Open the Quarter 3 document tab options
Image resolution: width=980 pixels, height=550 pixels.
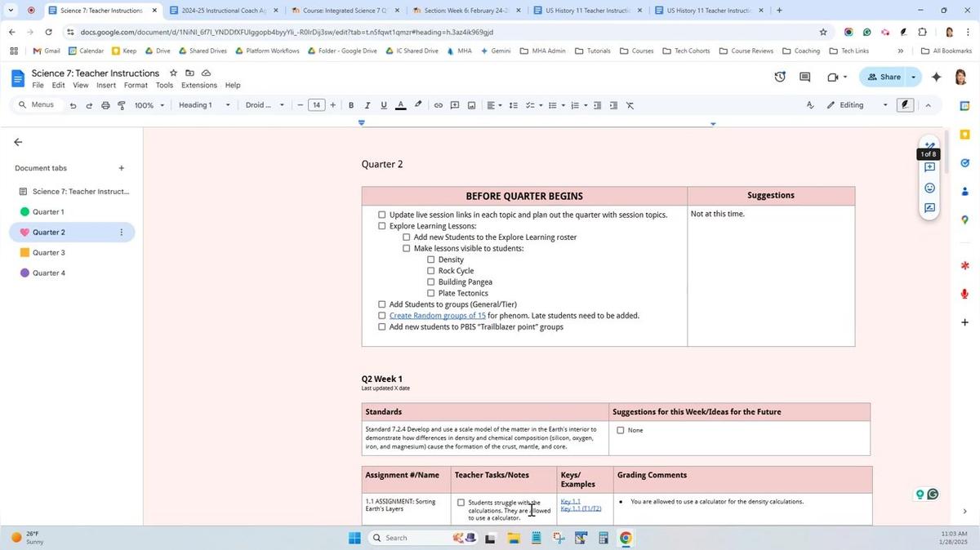(x=121, y=252)
